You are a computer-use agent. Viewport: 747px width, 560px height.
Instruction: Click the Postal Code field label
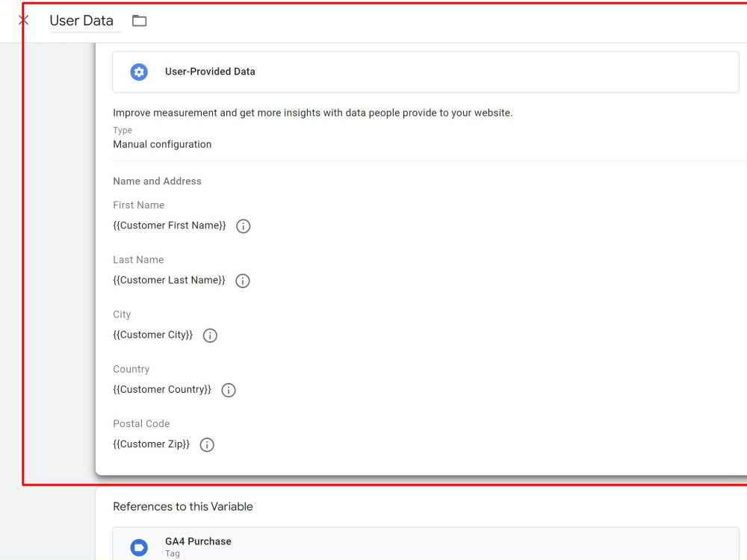(141, 424)
